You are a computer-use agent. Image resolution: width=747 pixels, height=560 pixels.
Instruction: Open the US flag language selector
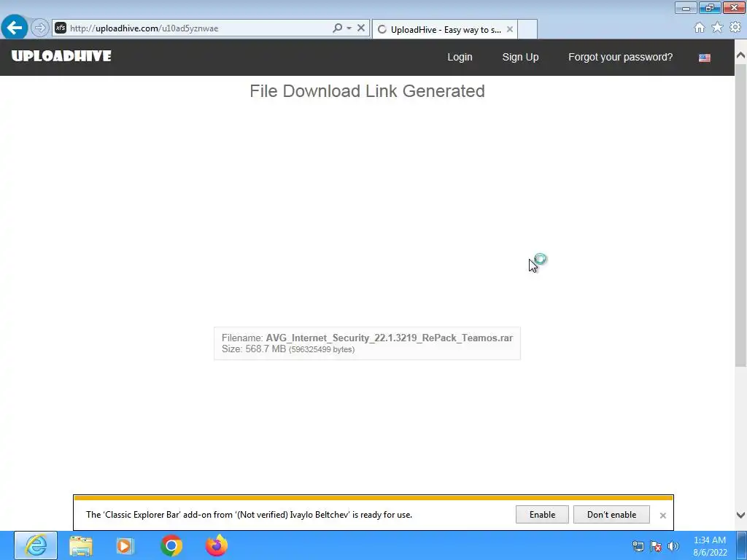coord(705,58)
